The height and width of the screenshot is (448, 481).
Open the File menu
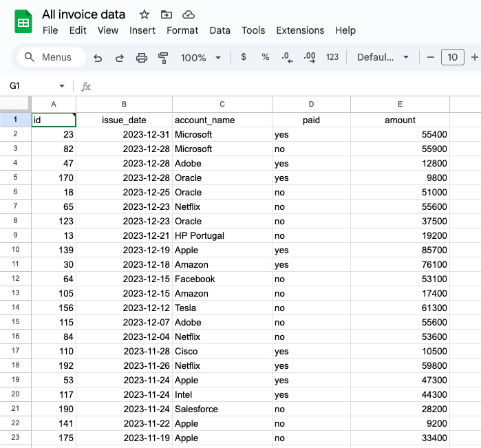pyautogui.click(x=50, y=30)
